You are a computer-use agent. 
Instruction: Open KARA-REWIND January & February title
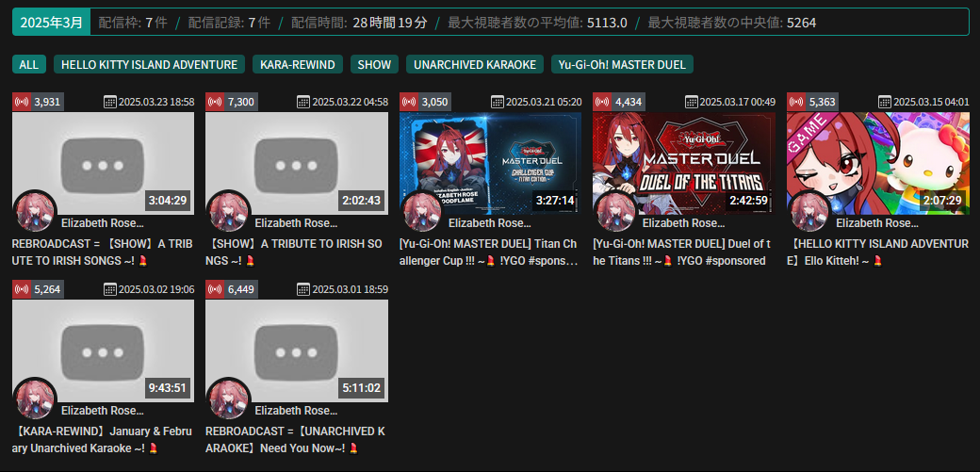pos(103,439)
